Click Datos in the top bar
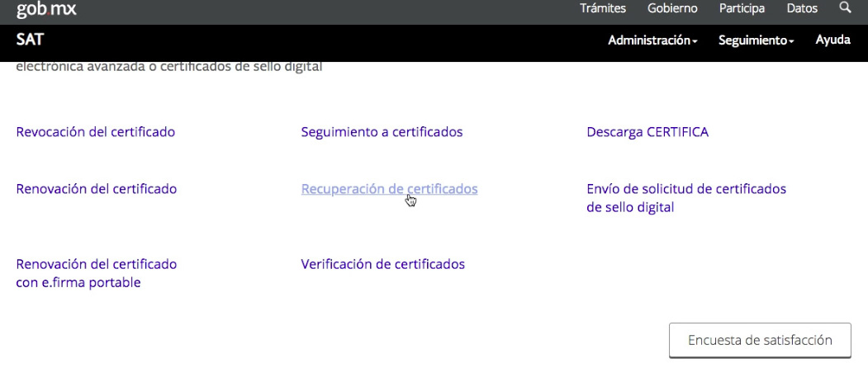This screenshot has width=868, height=368. click(x=802, y=8)
